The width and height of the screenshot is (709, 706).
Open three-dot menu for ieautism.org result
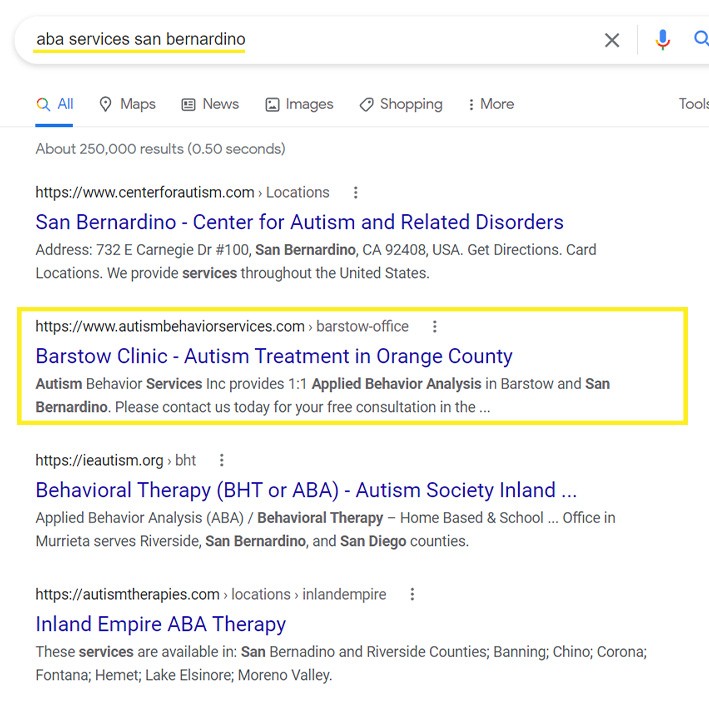222,460
